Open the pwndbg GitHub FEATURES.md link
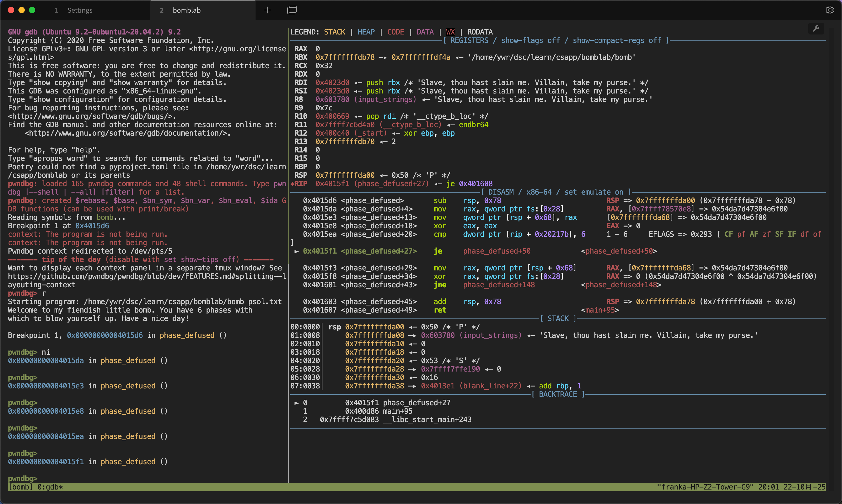This screenshot has width=842, height=504. point(146,276)
